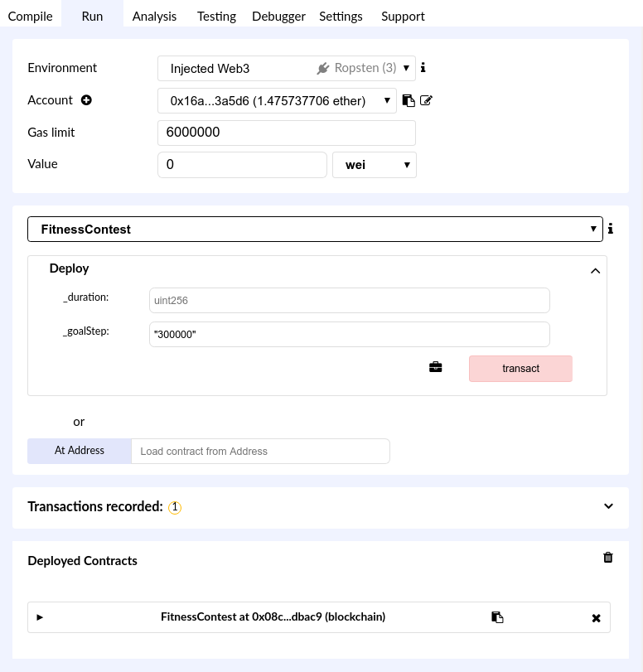Collapse the Deploy parameters panel

point(596,271)
